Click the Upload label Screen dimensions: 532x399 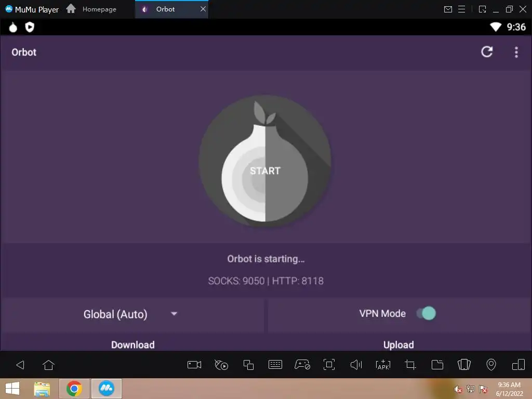pyautogui.click(x=398, y=345)
